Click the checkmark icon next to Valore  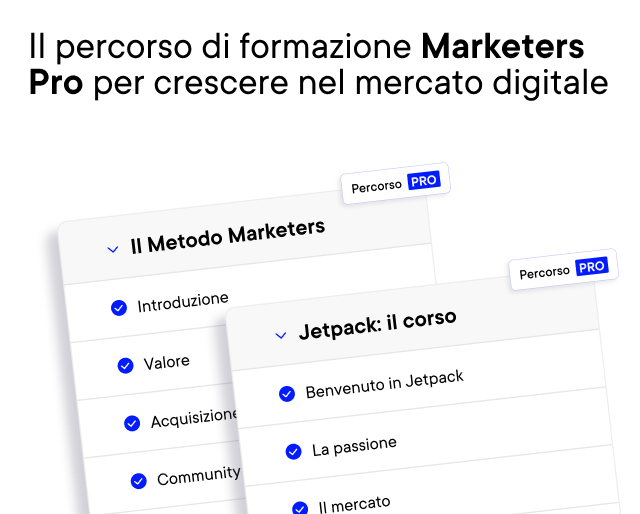[x=125, y=366]
